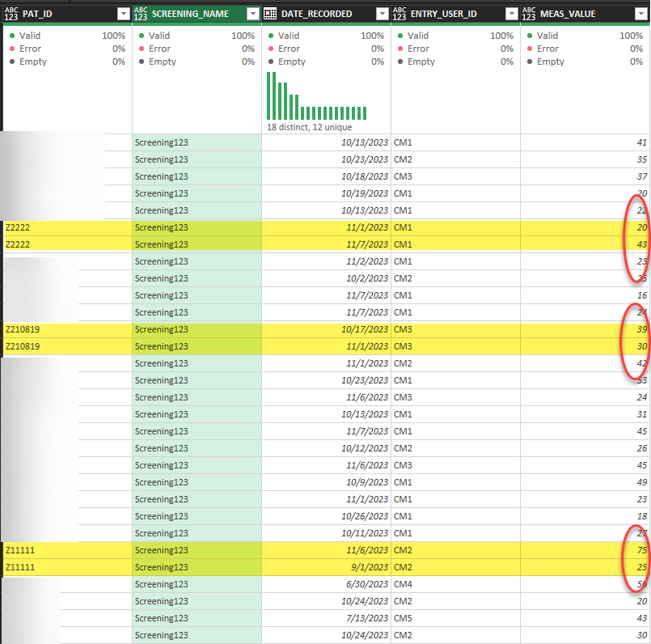Click the date cell 6/30/2023
Screen dimensions: 651x644
pyautogui.click(x=327, y=584)
